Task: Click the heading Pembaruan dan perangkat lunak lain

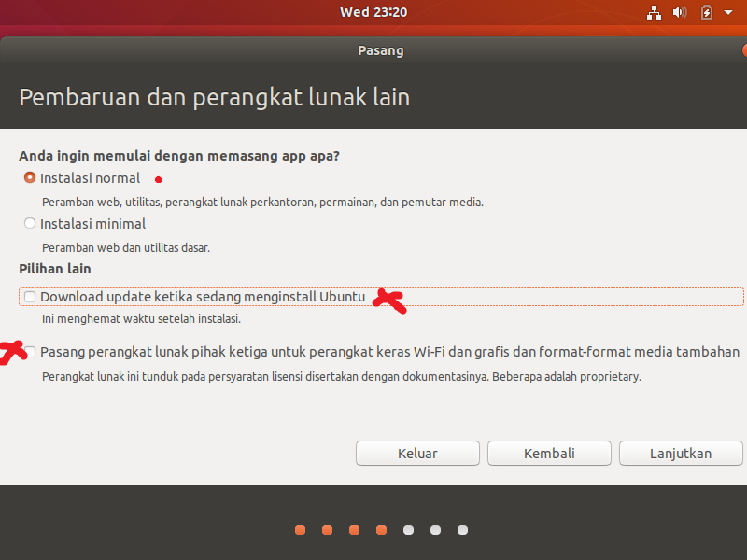Action: 215,97
